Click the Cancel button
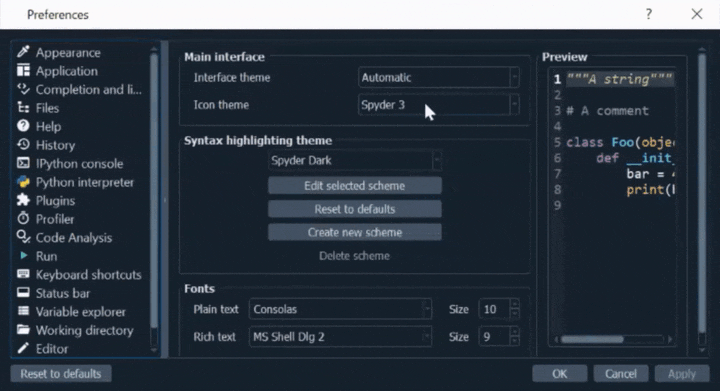The height and width of the screenshot is (391, 720). point(620,374)
